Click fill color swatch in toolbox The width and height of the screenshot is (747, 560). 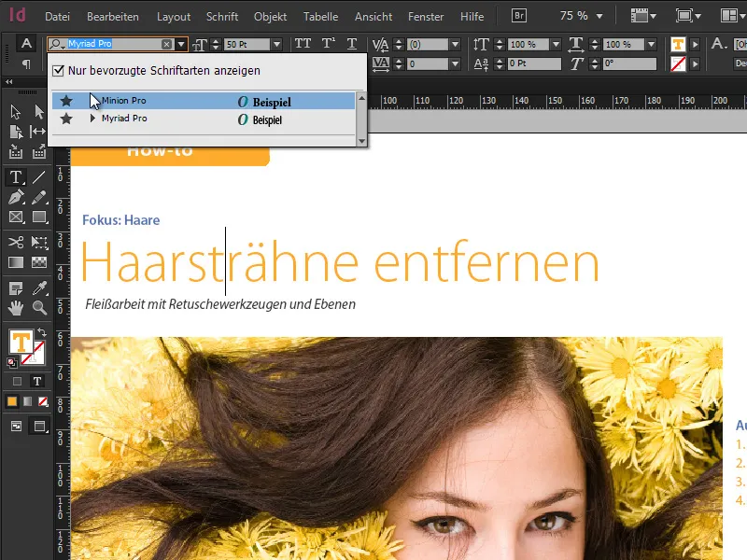tap(21, 343)
